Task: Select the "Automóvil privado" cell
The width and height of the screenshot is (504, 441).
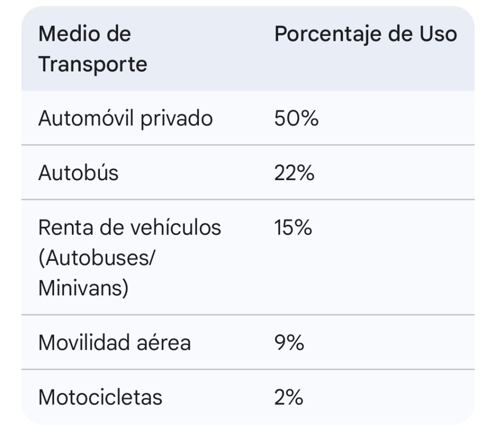Action: pos(126,119)
